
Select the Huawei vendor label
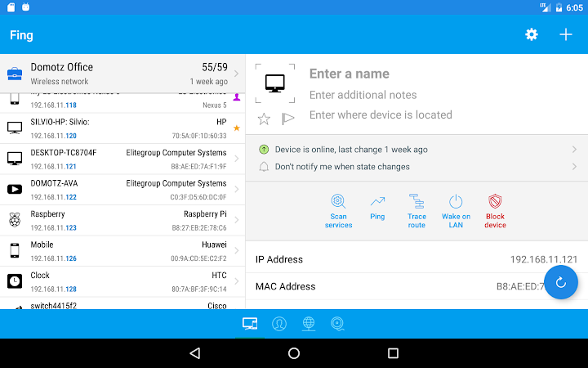pyautogui.click(x=214, y=245)
